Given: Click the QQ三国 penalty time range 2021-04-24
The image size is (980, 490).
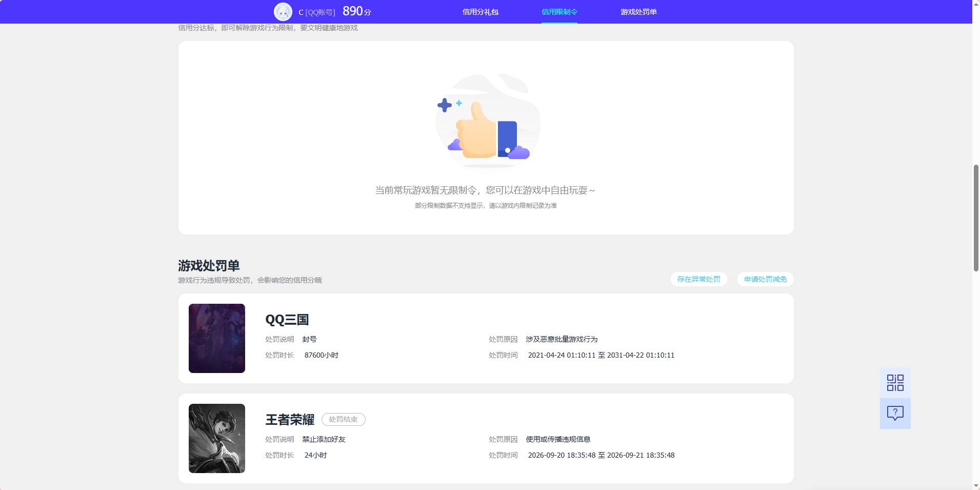Looking at the screenshot, I should point(601,355).
